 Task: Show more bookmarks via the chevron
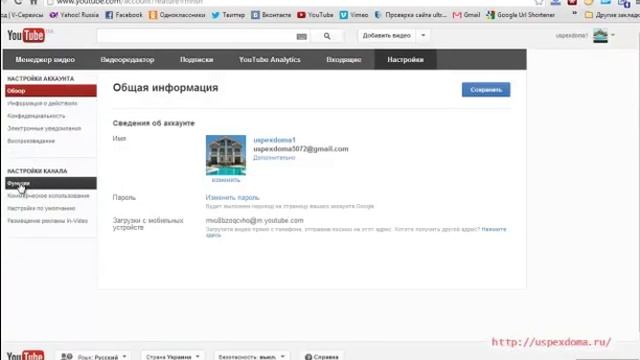(x=574, y=14)
